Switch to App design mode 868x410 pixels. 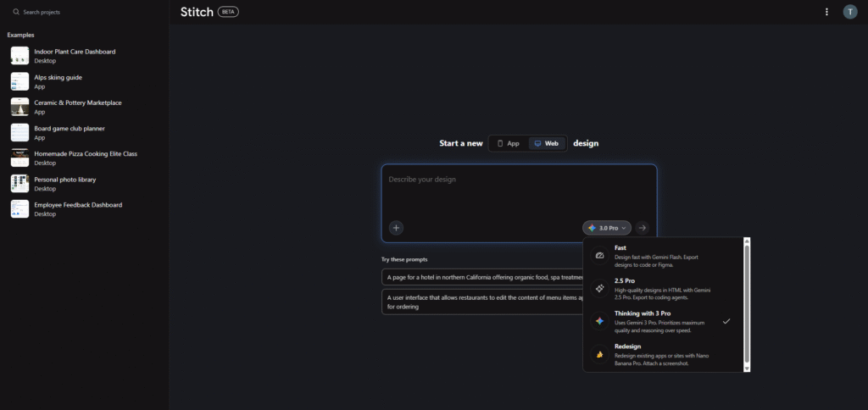click(x=508, y=144)
